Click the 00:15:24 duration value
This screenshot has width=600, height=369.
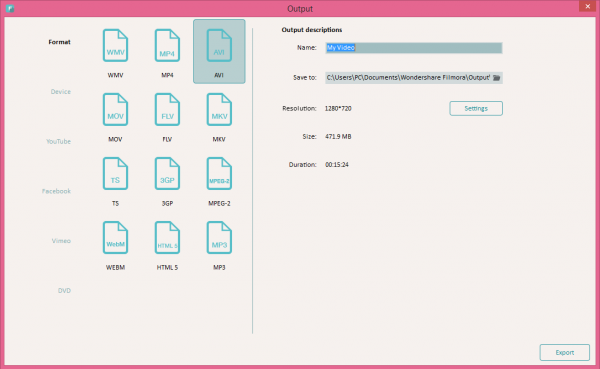(337, 165)
